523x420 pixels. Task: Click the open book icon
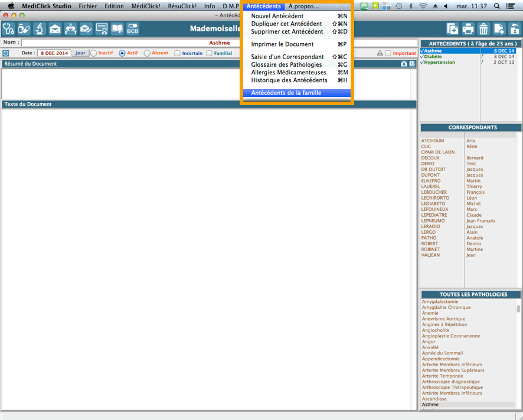click(x=117, y=28)
